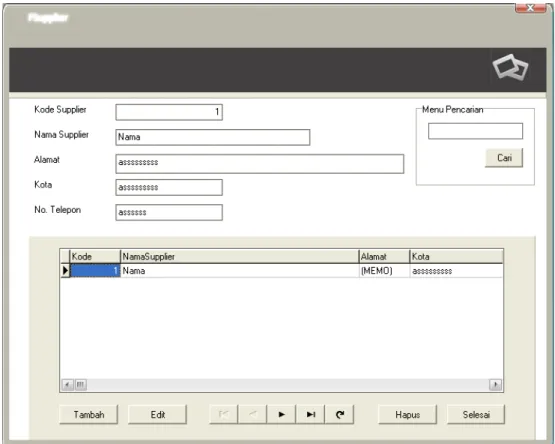Click the Alamat column header

pyautogui.click(x=384, y=256)
